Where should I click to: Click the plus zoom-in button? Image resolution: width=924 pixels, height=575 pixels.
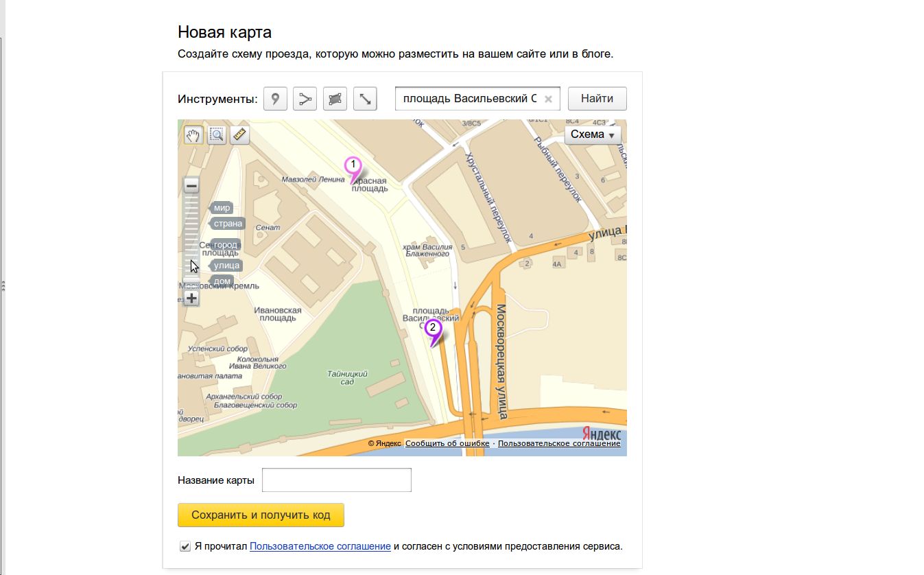pos(191,298)
